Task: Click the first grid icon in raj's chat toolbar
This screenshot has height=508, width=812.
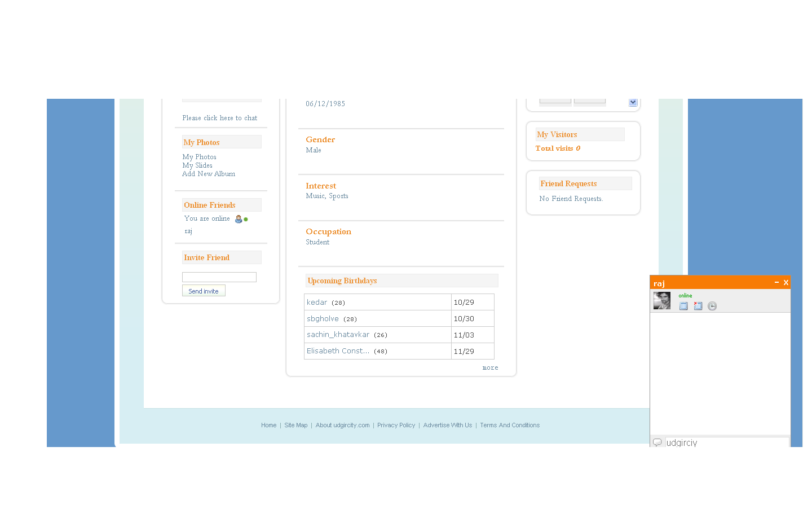Action: [x=683, y=306]
